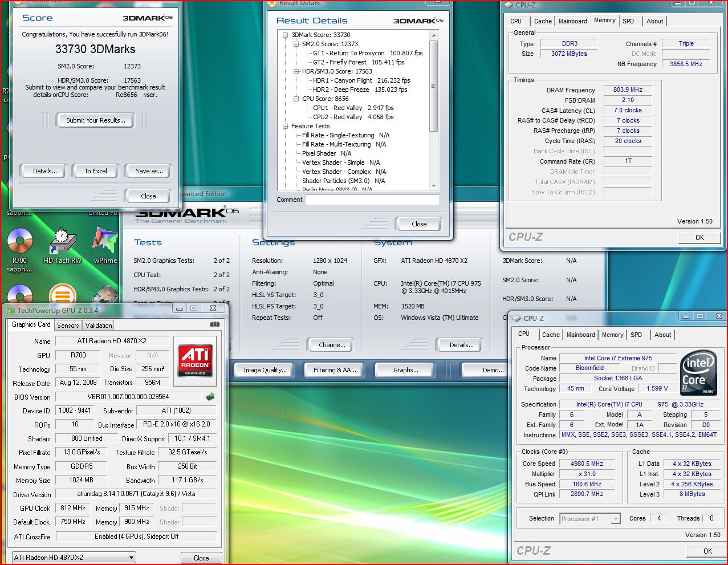This screenshot has height=565, width=728.
Task: Open the R700 sapphi... disc desktop icon
Action: 20,250
